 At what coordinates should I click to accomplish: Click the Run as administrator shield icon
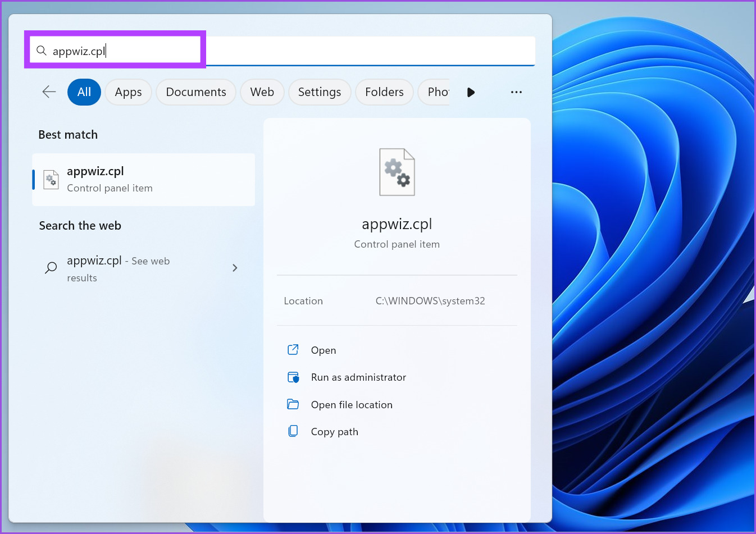coord(293,377)
